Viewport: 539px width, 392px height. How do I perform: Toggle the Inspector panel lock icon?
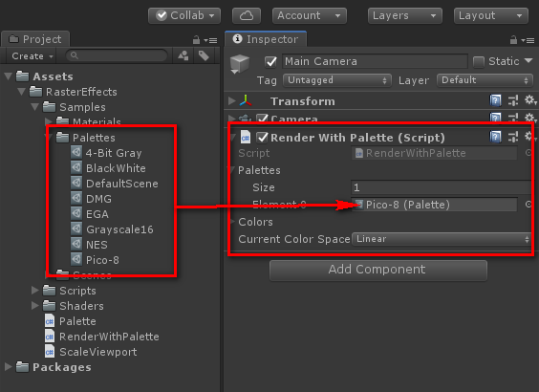pyautogui.click(x=513, y=40)
